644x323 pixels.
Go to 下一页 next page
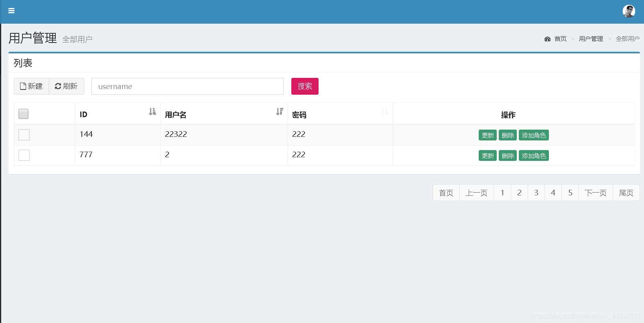(595, 193)
